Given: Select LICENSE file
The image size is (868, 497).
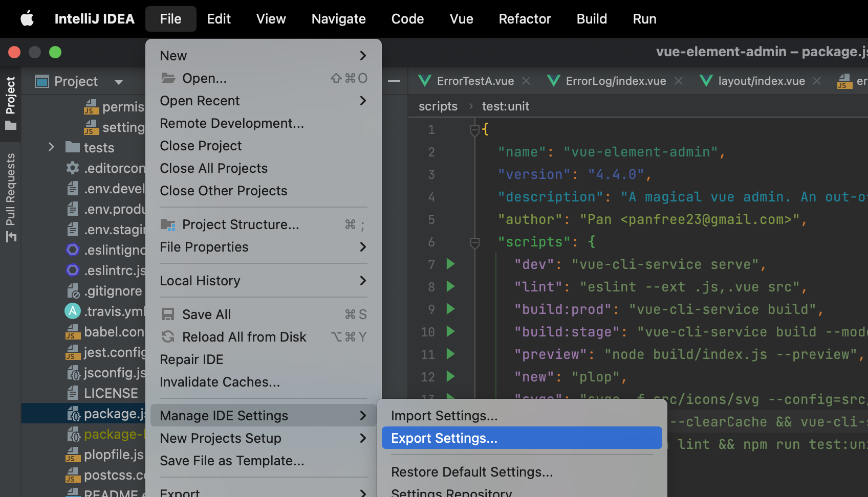Looking at the screenshot, I should point(111,393).
